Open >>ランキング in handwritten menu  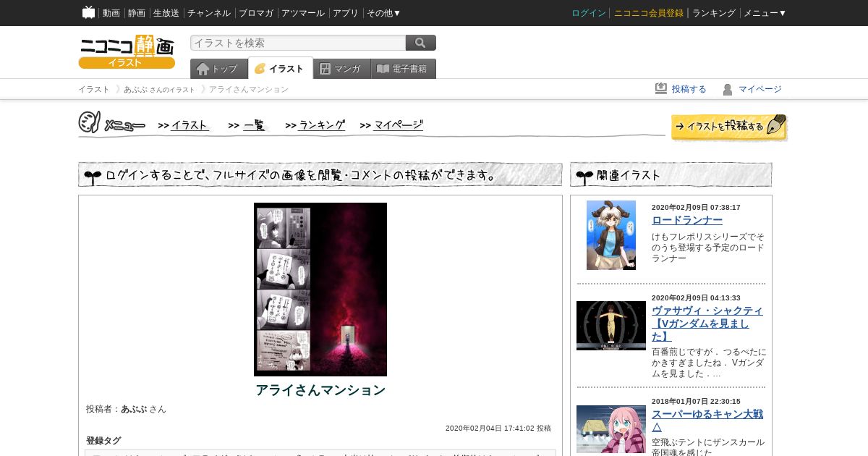point(315,125)
